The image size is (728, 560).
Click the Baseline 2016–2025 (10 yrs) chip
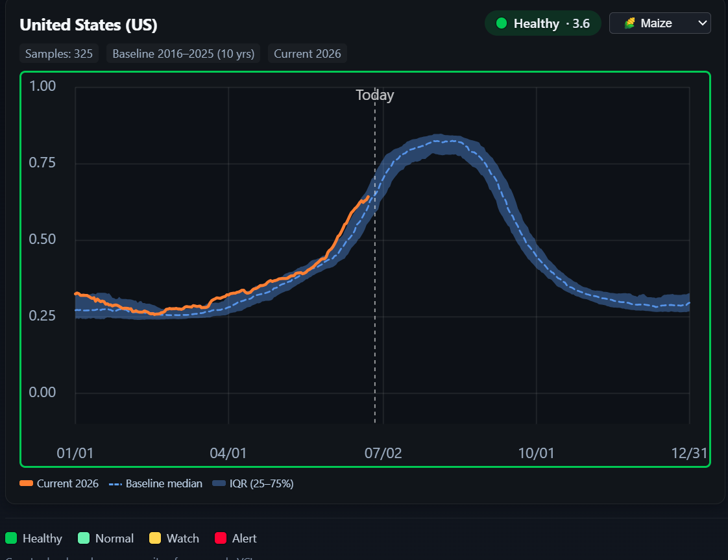coord(184,53)
